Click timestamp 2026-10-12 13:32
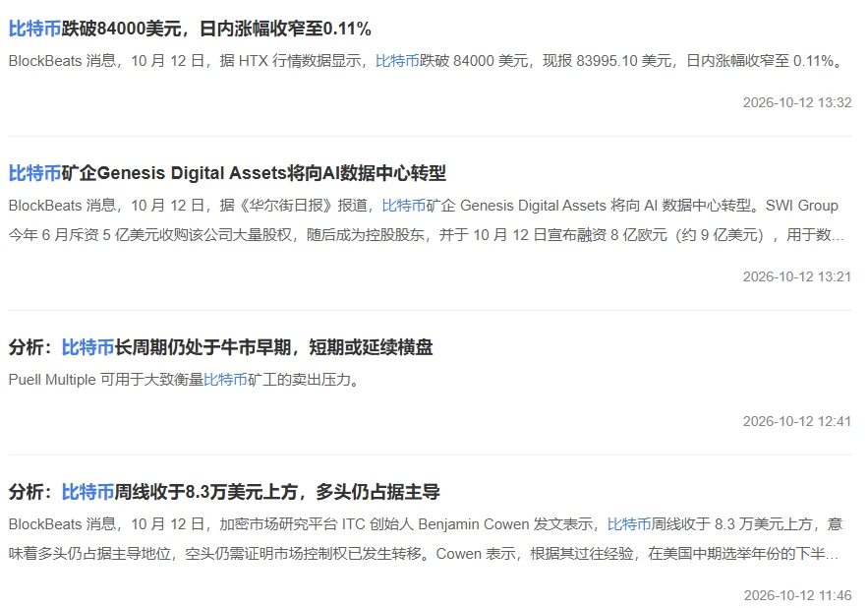Screen dimensions: 868x608 pos(797,102)
